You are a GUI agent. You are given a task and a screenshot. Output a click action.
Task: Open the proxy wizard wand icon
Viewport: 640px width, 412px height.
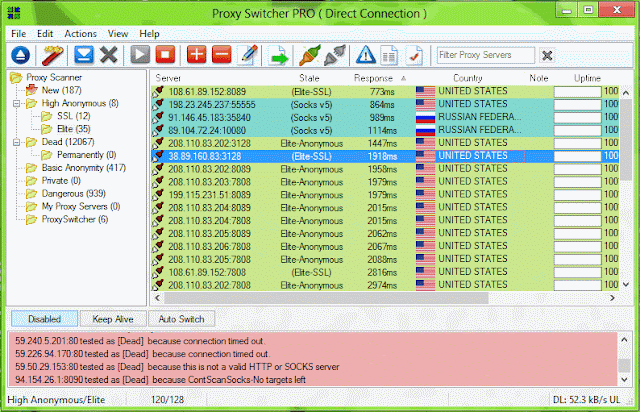tap(52, 55)
